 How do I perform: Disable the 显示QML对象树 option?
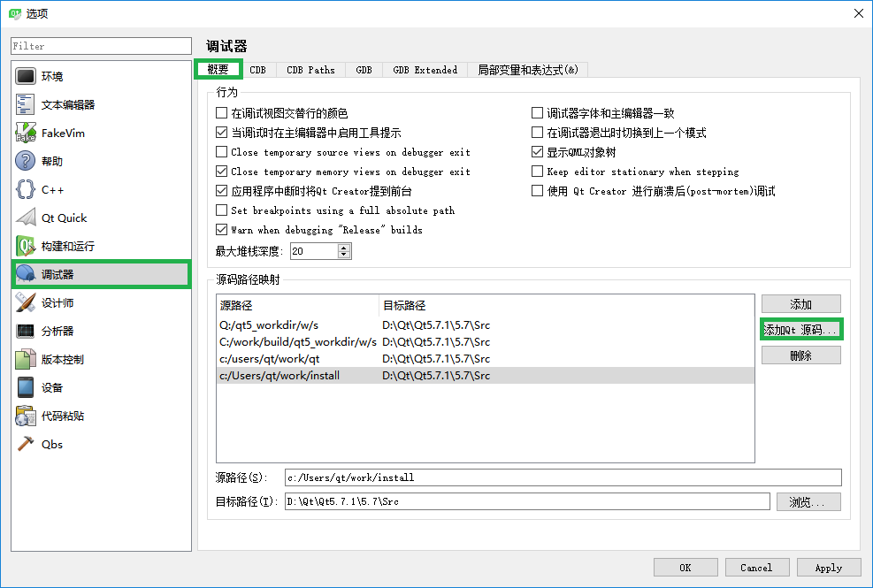pos(537,151)
